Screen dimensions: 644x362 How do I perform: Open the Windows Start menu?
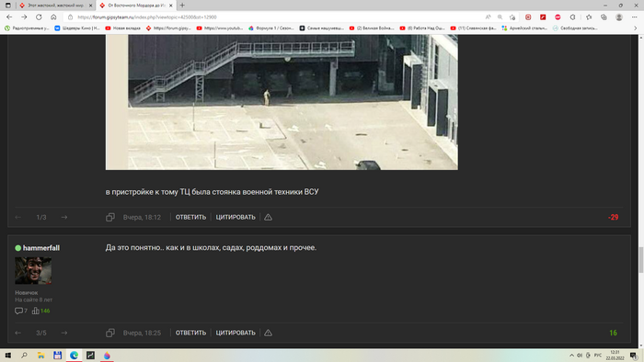(x=7, y=356)
